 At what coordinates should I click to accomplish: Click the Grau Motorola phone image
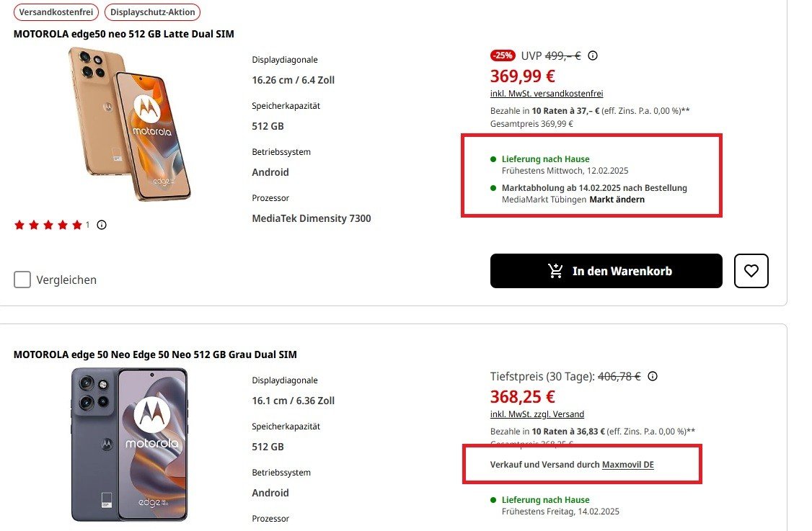(x=130, y=445)
